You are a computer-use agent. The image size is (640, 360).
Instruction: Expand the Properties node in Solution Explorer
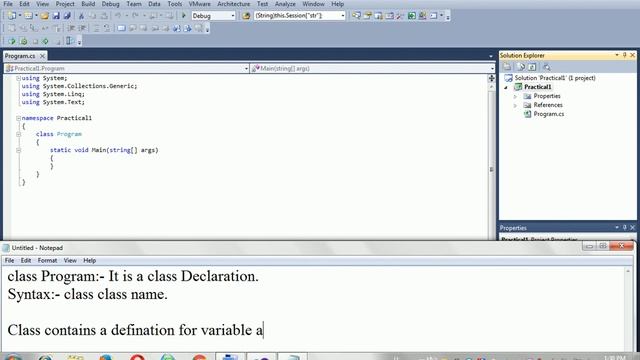click(515, 96)
